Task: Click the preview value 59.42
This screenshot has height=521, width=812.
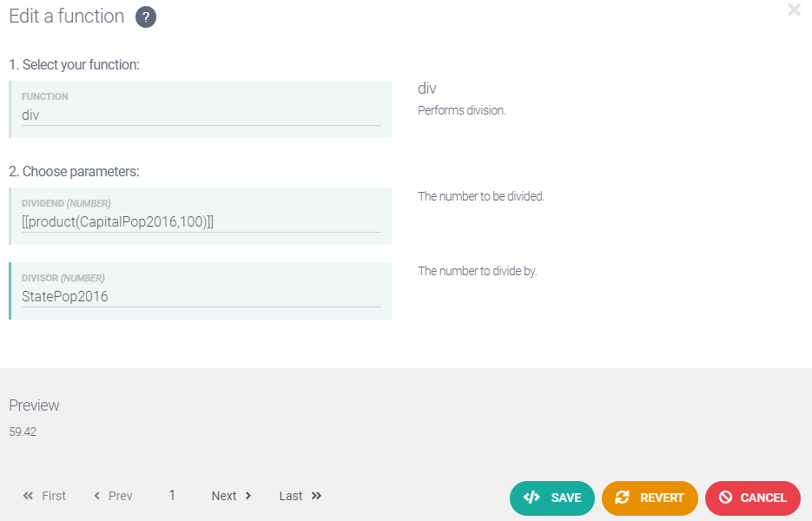Action: tap(23, 432)
